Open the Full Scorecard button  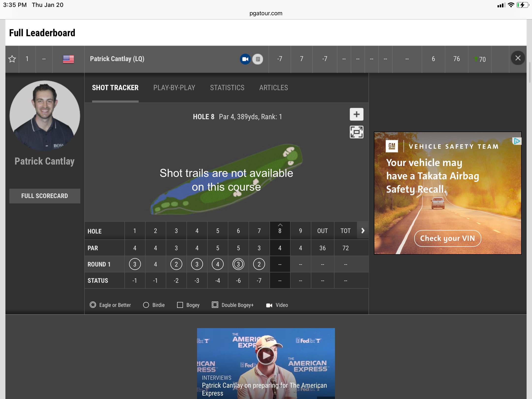(45, 196)
